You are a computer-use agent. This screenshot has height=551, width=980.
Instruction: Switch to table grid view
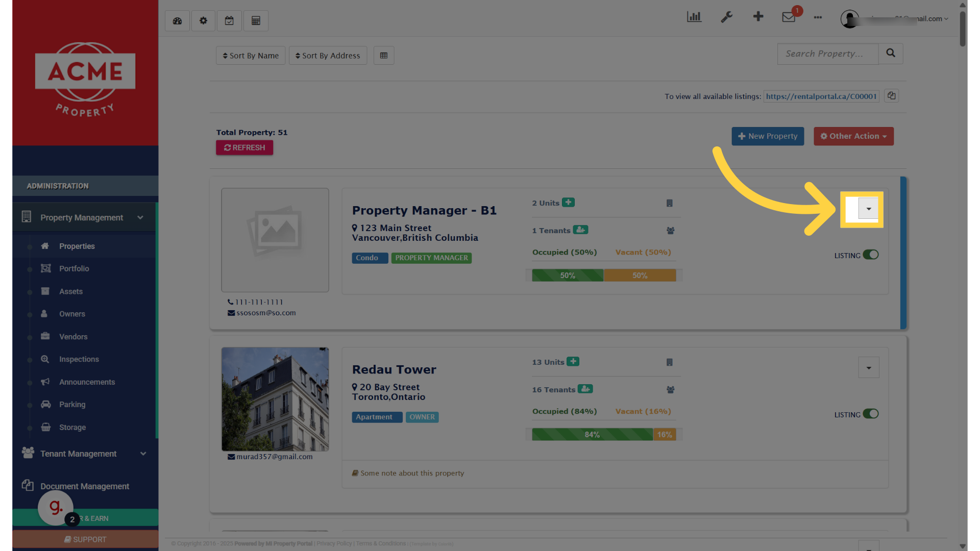coord(384,56)
